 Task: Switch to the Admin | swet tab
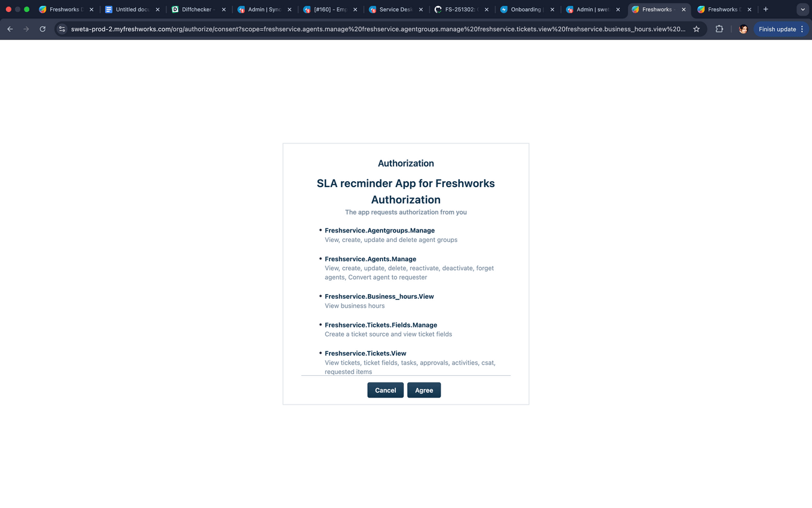coord(592,10)
